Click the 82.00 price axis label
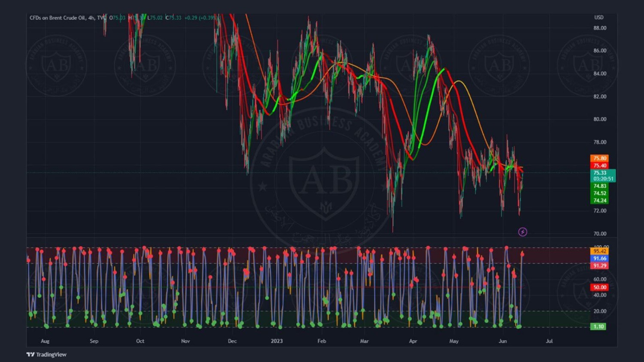The height and width of the screenshot is (362, 644). coord(600,97)
